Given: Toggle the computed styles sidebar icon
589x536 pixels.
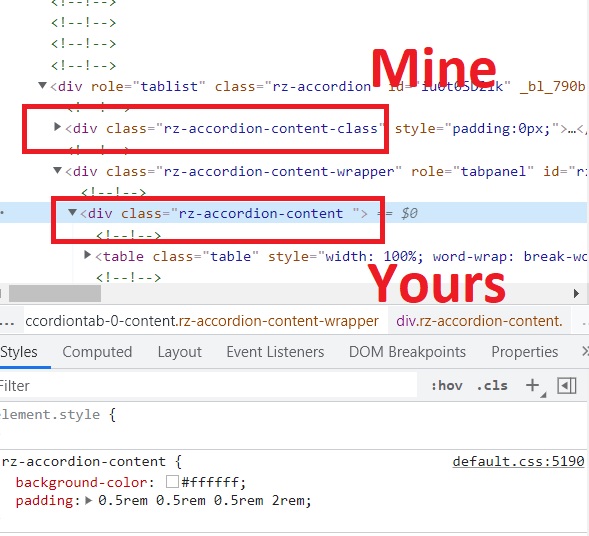Looking at the screenshot, I should coord(567,386).
